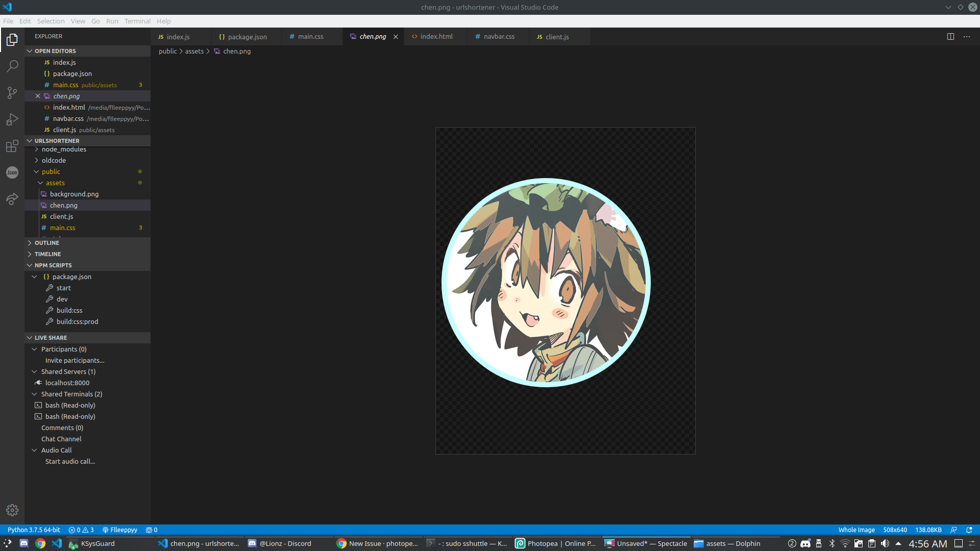Open the Json activity bar icon
Screen dimensions: 980x551
click(x=12, y=172)
